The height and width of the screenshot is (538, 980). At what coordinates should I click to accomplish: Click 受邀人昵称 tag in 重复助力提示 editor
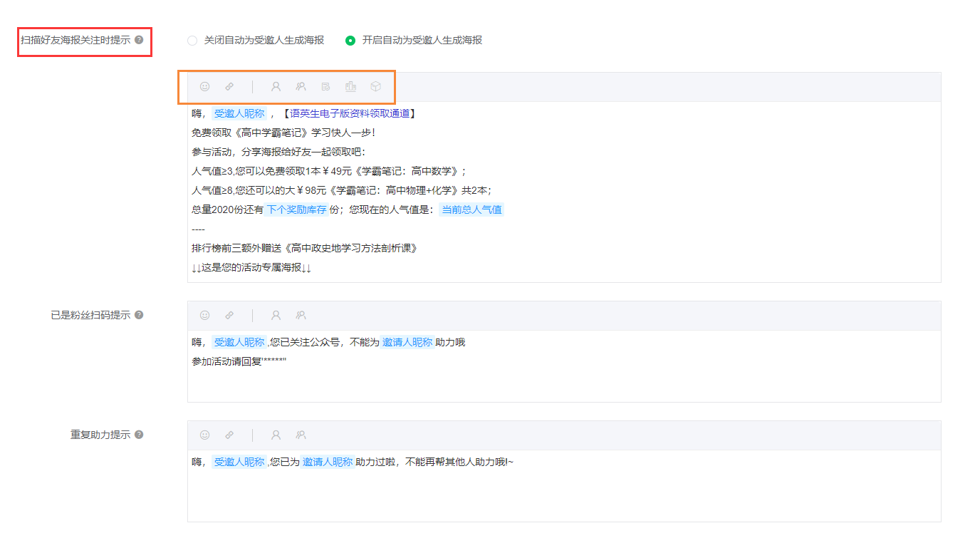[239, 462]
